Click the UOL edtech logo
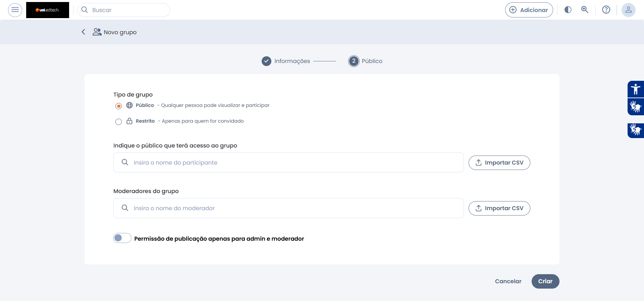Image resolution: width=644 pixels, height=301 pixels. tap(48, 10)
